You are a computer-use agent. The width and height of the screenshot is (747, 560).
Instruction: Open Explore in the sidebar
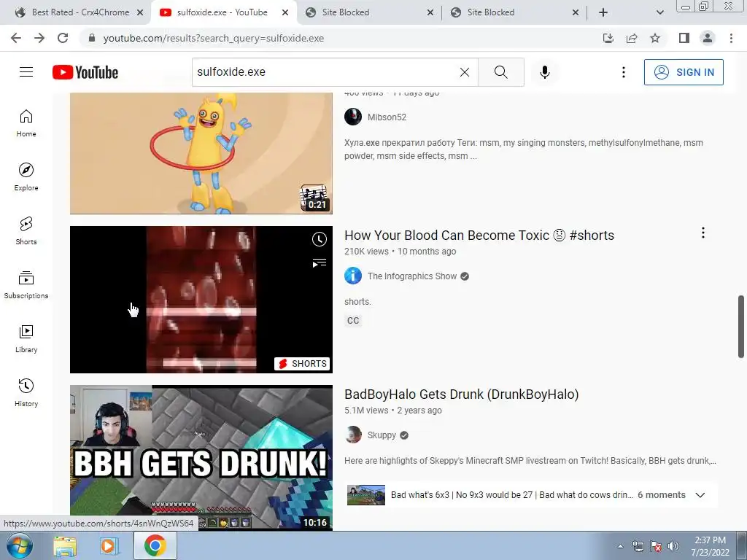click(x=26, y=177)
